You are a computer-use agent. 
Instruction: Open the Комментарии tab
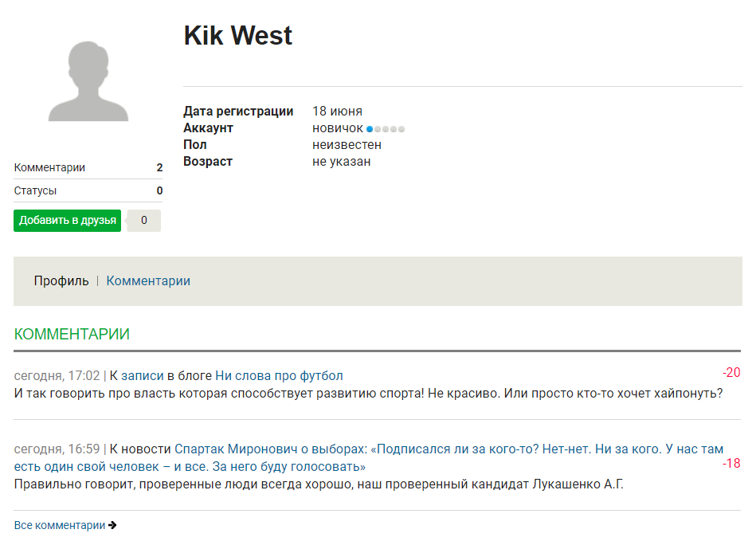[148, 280]
